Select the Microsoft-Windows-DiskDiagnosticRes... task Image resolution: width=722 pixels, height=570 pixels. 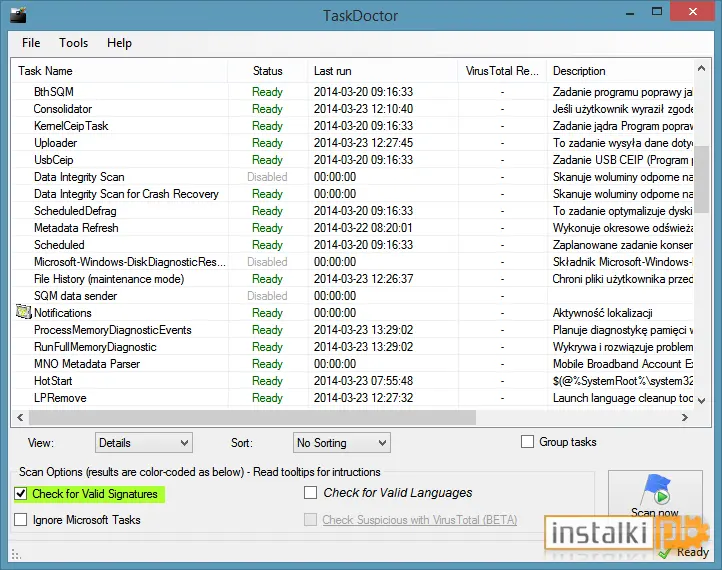click(x=130, y=262)
